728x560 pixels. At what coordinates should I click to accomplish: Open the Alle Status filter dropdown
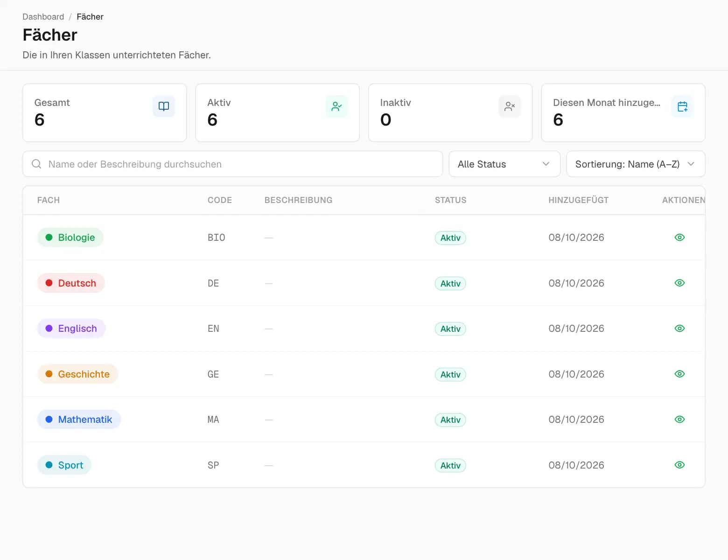pyautogui.click(x=504, y=164)
